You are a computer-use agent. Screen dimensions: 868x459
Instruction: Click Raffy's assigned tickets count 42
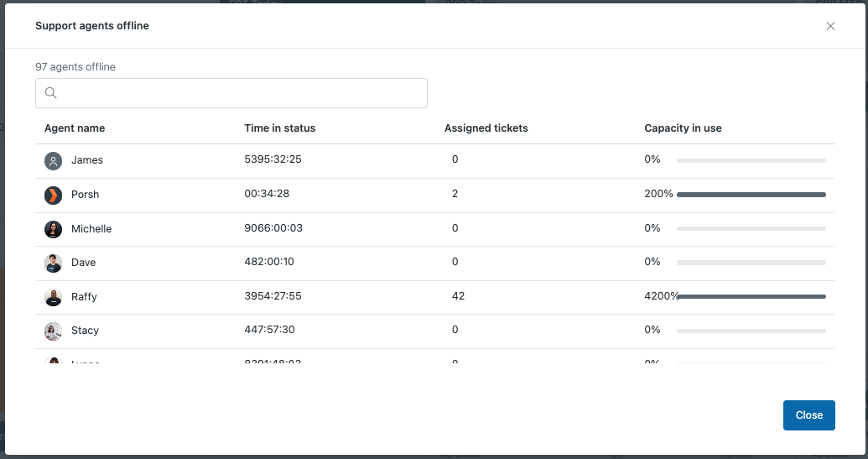pos(458,296)
